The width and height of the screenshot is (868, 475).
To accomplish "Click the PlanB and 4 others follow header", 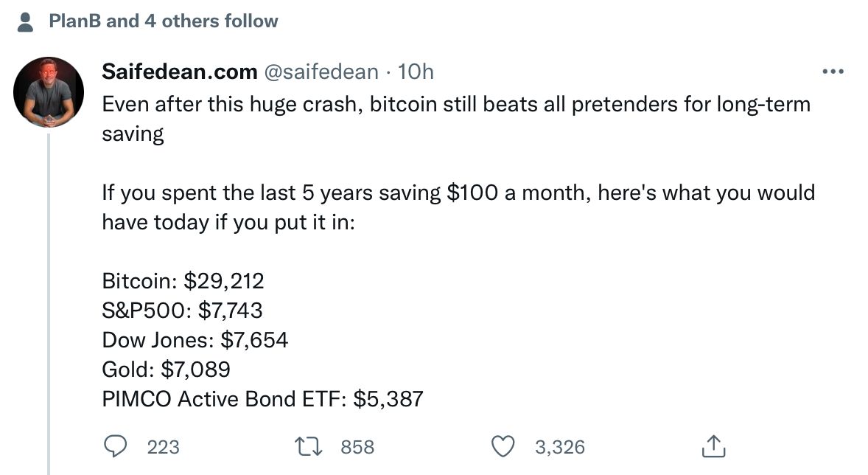I will coord(164,21).
